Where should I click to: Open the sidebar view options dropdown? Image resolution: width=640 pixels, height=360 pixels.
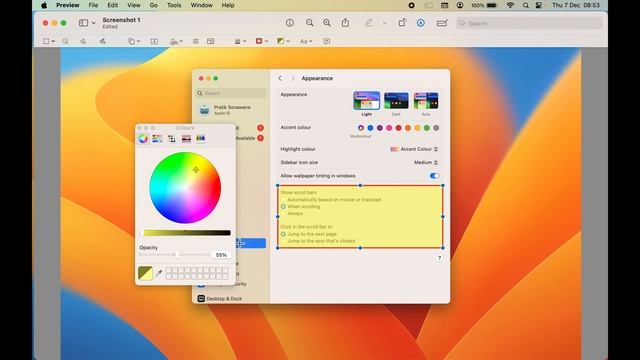tap(93, 23)
